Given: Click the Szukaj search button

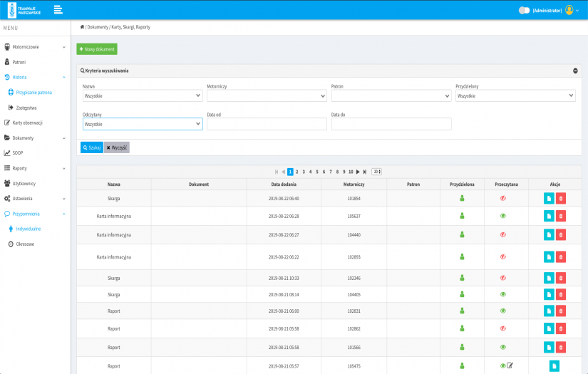Looking at the screenshot, I should point(91,147).
